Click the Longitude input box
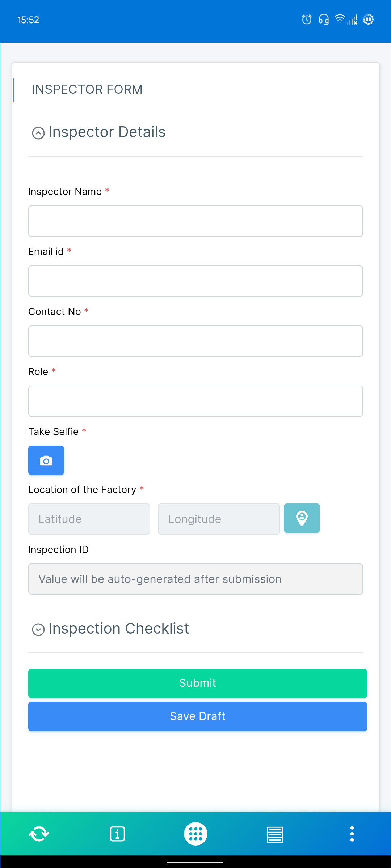The height and width of the screenshot is (868, 391). pos(219,519)
